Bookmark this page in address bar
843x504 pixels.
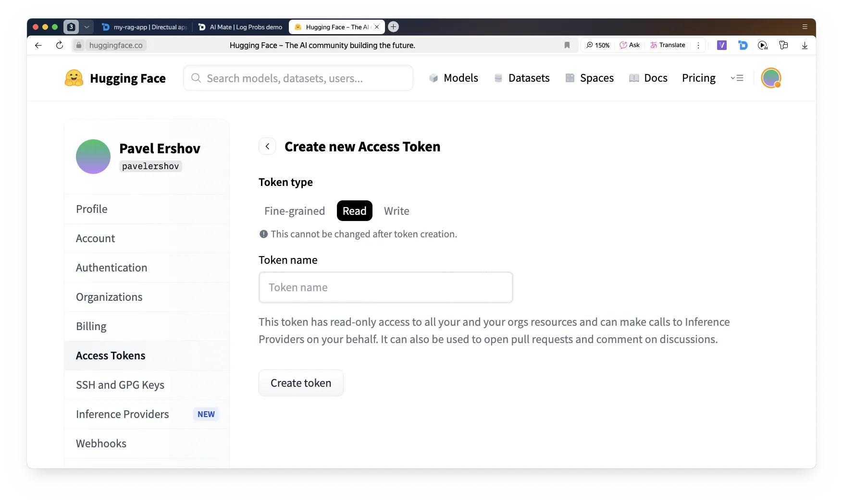tap(567, 45)
